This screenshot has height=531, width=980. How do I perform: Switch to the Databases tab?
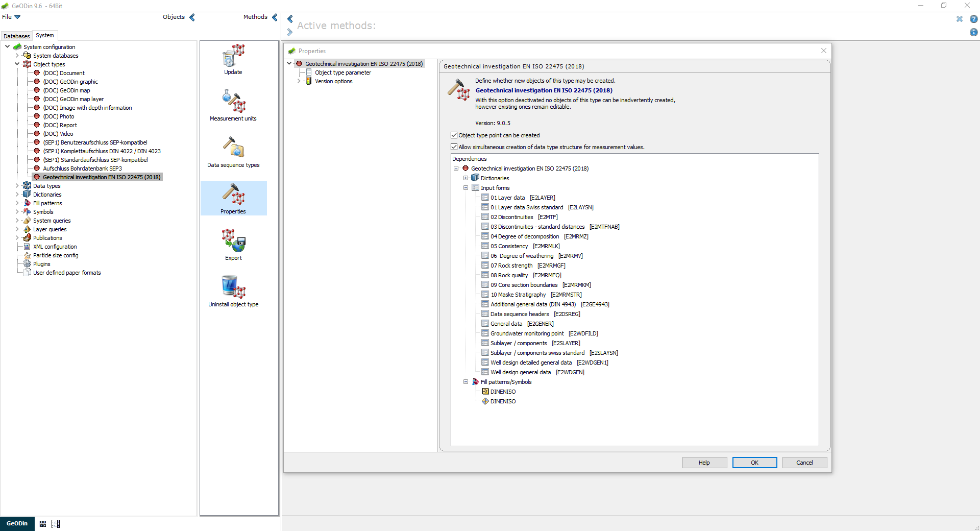tap(16, 35)
